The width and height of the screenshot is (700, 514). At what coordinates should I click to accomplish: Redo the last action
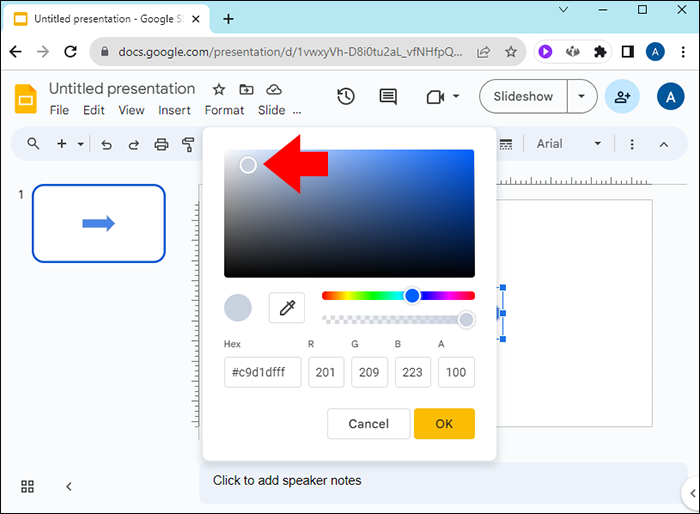tap(133, 145)
